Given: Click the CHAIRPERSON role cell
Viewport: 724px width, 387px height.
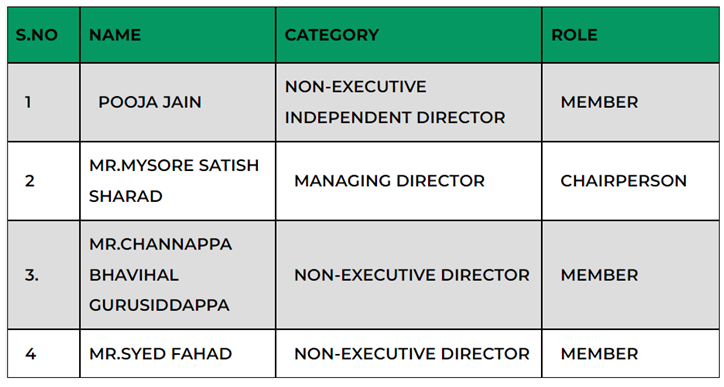Looking at the screenshot, I should (631, 181).
